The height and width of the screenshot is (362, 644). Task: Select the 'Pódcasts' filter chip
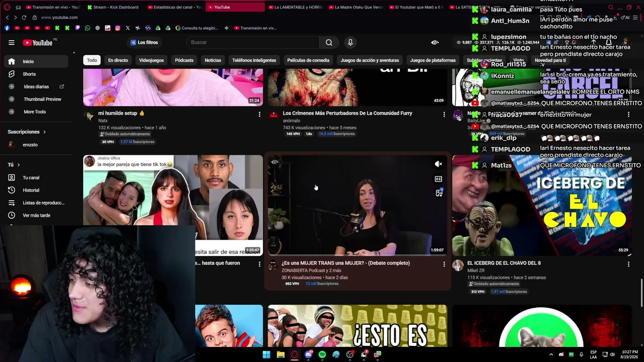click(x=184, y=60)
